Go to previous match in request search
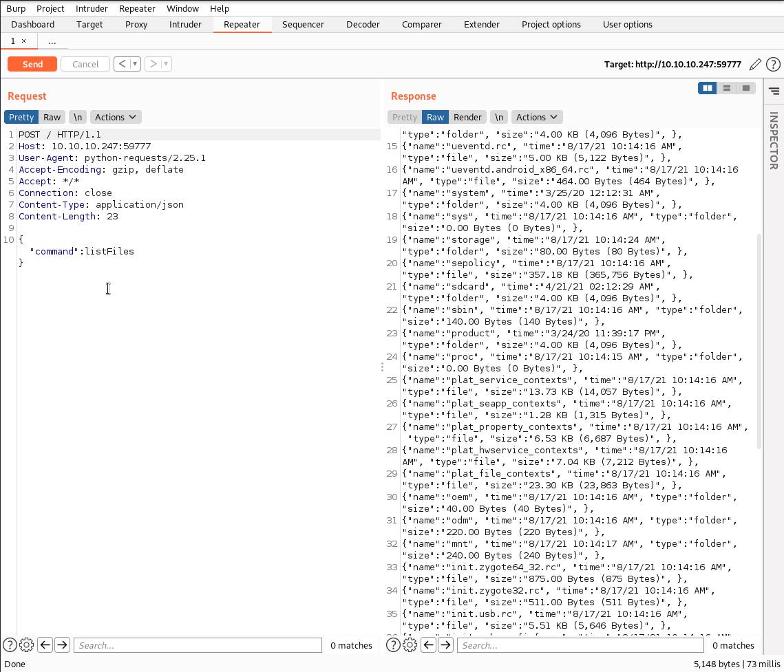Viewport: 784px width, 672px height. point(45,645)
